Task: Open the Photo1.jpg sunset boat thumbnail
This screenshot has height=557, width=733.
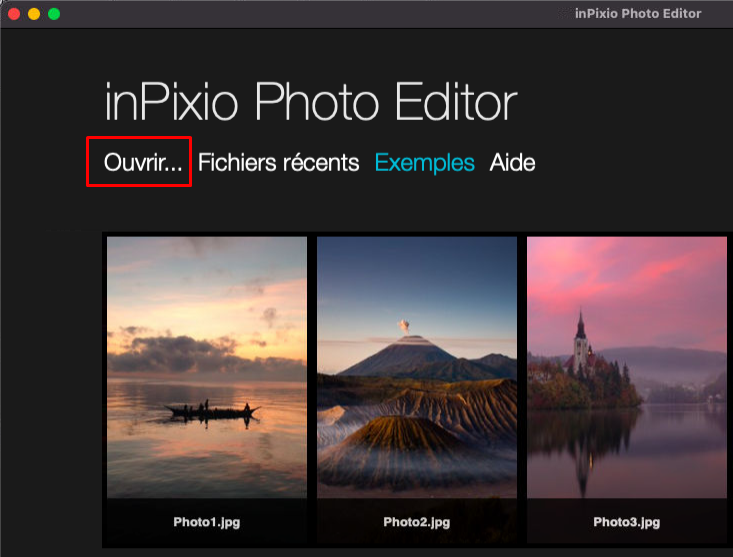Action: [x=207, y=367]
